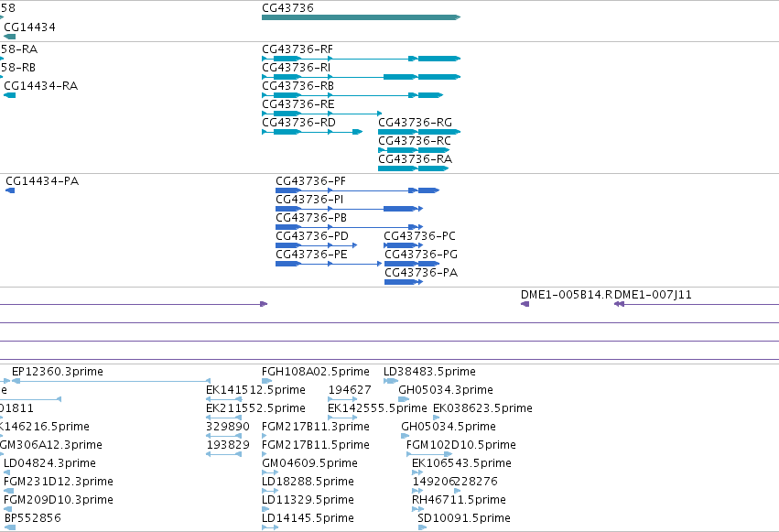Click the CG14434-RA transcript label
This screenshot has width=779, height=532.
pos(41,86)
